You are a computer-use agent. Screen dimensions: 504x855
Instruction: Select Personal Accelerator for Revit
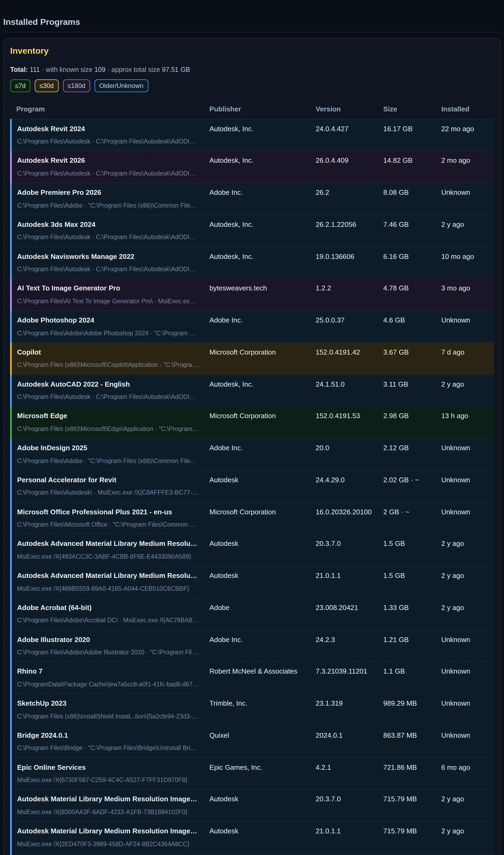point(66,480)
